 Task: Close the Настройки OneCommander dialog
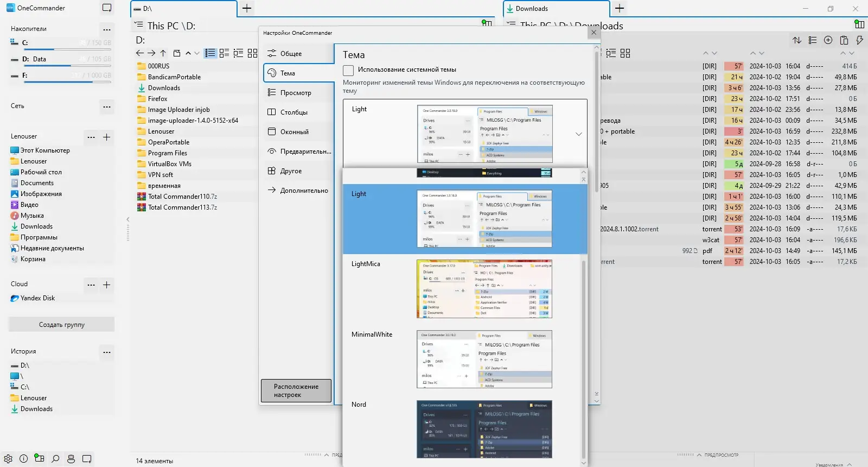[x=593, y=33]
